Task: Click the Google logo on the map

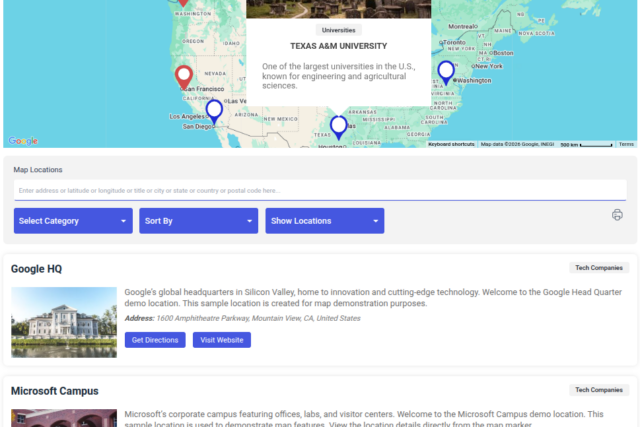Action: (23, 141)
